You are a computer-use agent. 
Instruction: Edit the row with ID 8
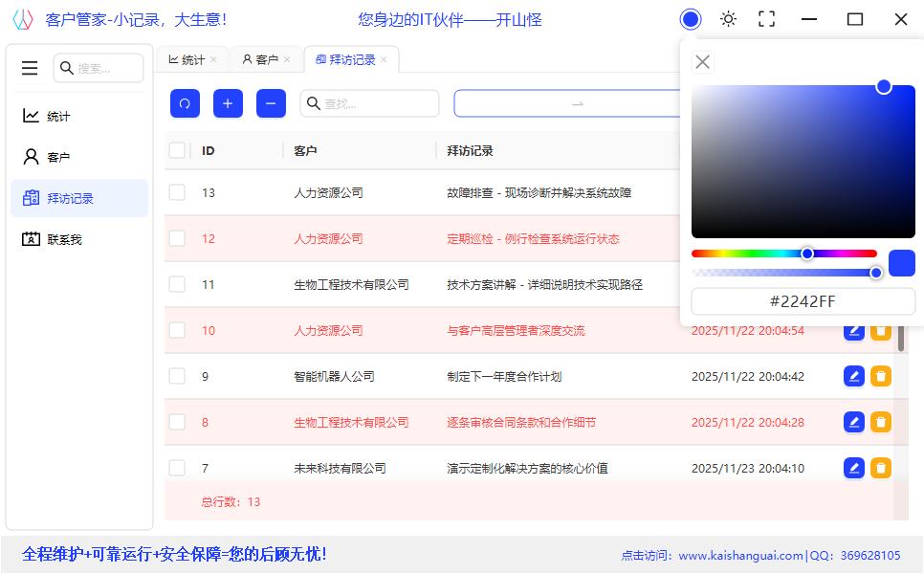pos(854,422)
